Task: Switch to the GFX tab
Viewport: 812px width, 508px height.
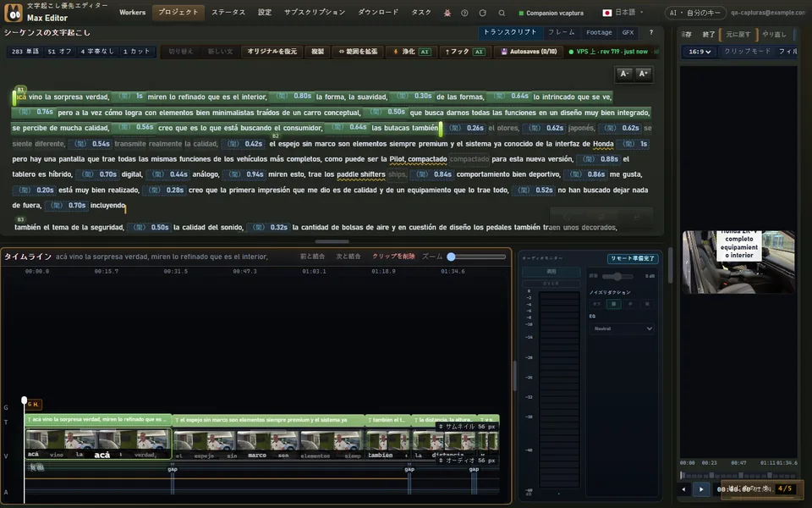Action: (628, 32)
